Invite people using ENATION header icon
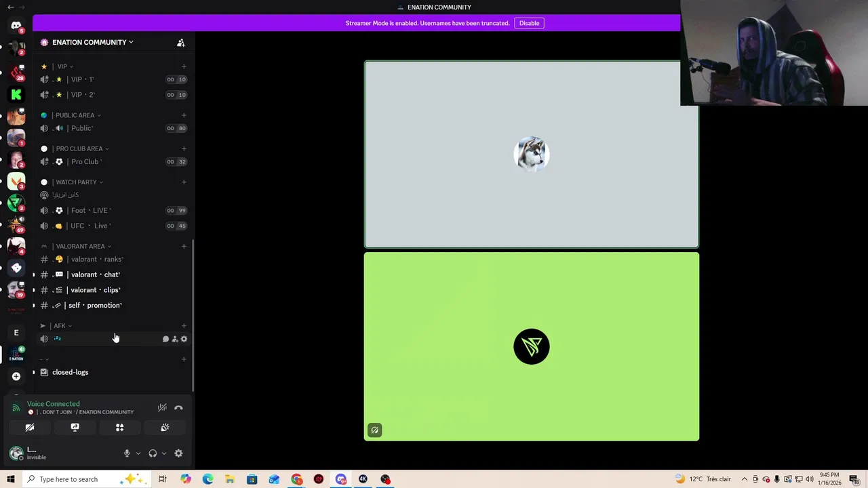Screen dimensions: 868x488 (x=181, y=42)
